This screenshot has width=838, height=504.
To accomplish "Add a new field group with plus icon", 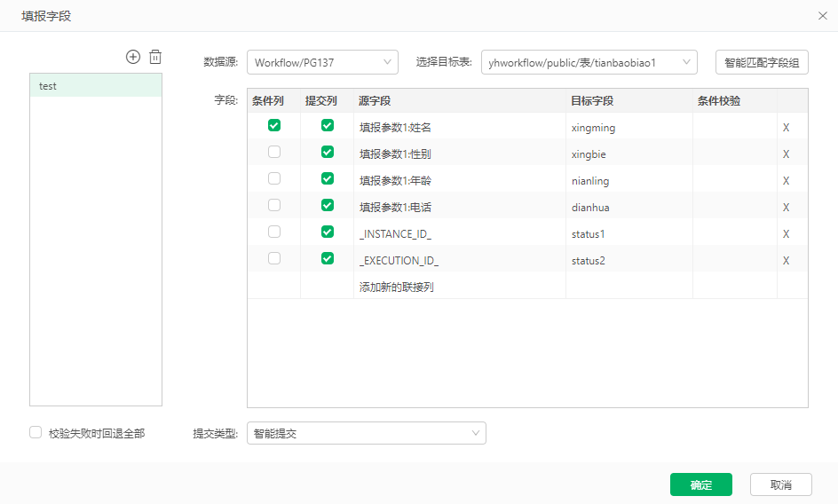I will tap(133, 57).
